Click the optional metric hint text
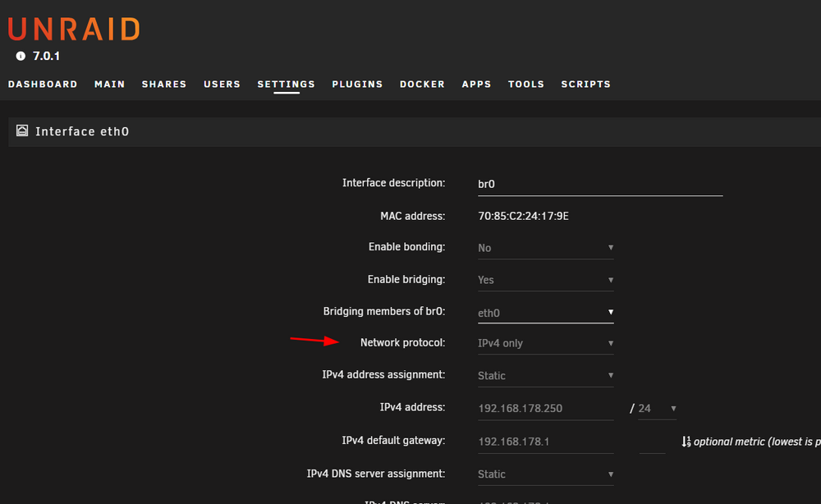The image size is (821, 504). 757,442
